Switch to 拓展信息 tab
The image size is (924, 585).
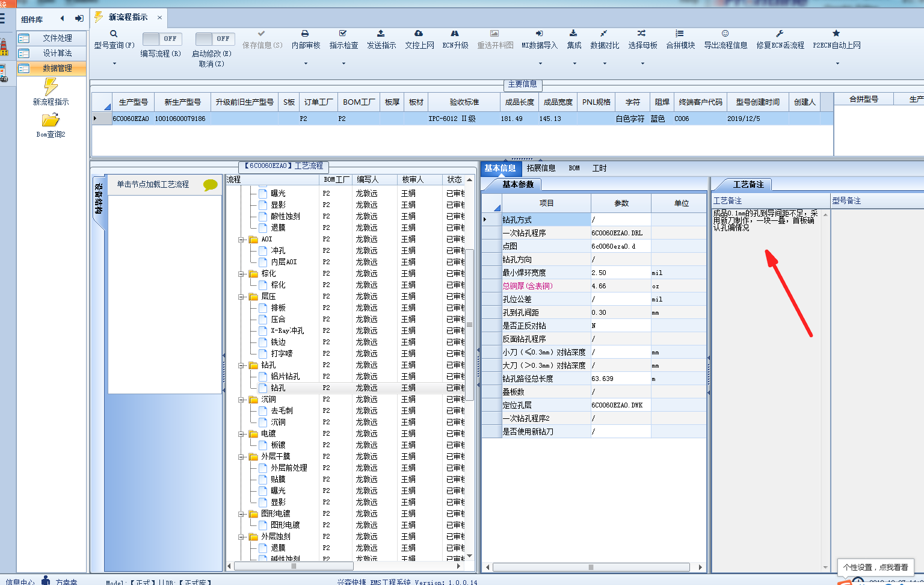tap(541, 168)
